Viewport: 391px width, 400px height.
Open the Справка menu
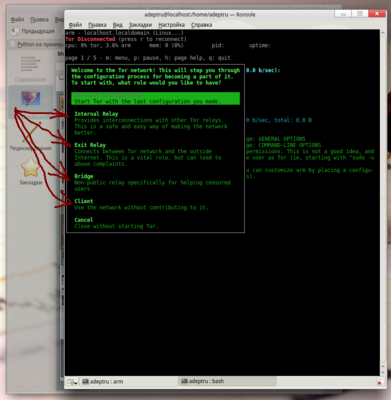tap(201, 25)
